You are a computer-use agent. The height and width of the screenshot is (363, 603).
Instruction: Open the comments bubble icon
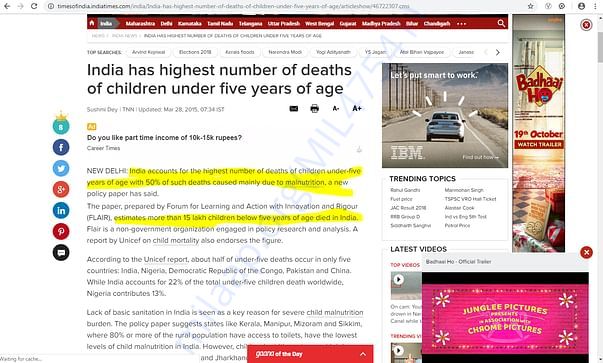pyautogui.click(x=61, y=253)
